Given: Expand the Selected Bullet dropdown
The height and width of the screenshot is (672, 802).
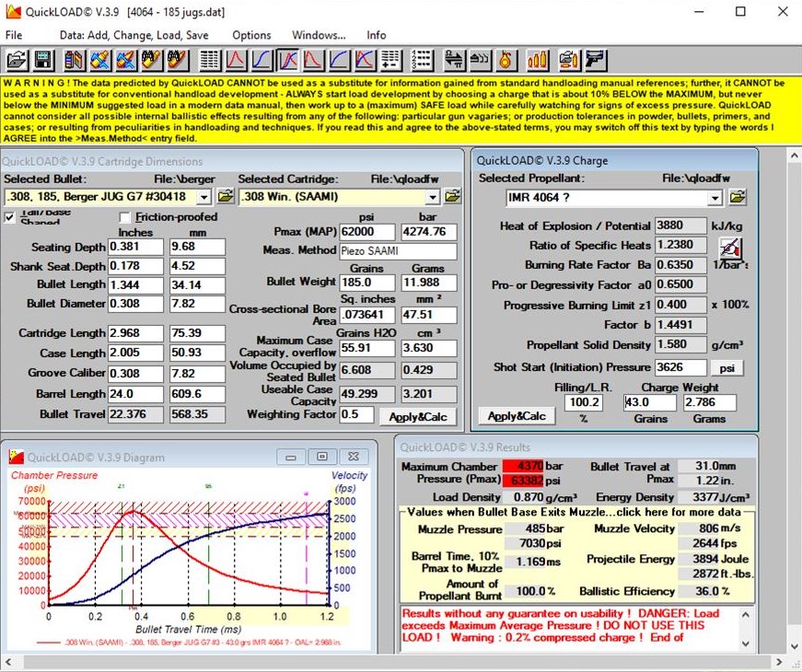Looking at the screenshot, I should (204, 197).
